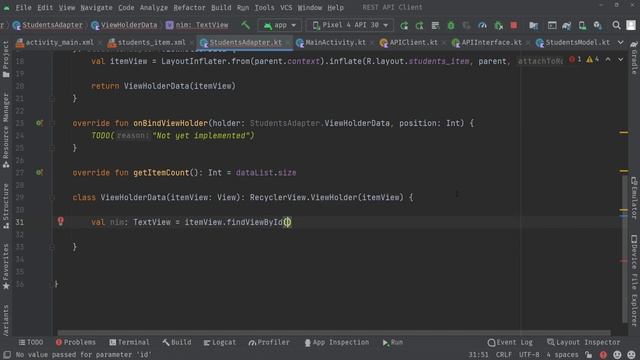Jump to previous highlighted error arrow
This screenshot has width=640, height=360.
[608, 60]
